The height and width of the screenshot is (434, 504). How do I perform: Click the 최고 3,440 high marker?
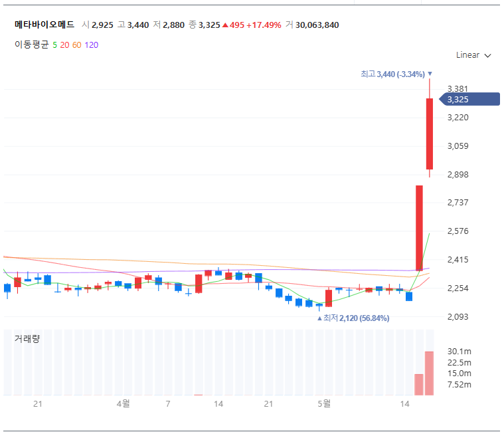click(x=396, y=74)
